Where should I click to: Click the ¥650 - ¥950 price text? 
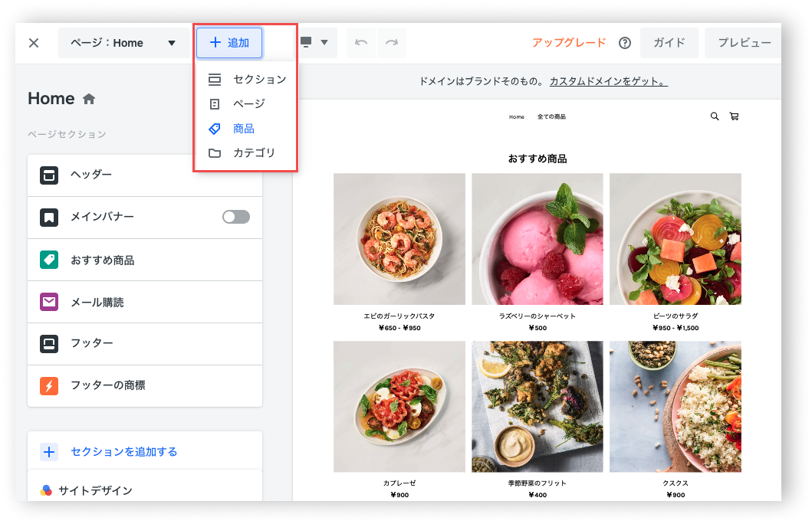[399, 328]
